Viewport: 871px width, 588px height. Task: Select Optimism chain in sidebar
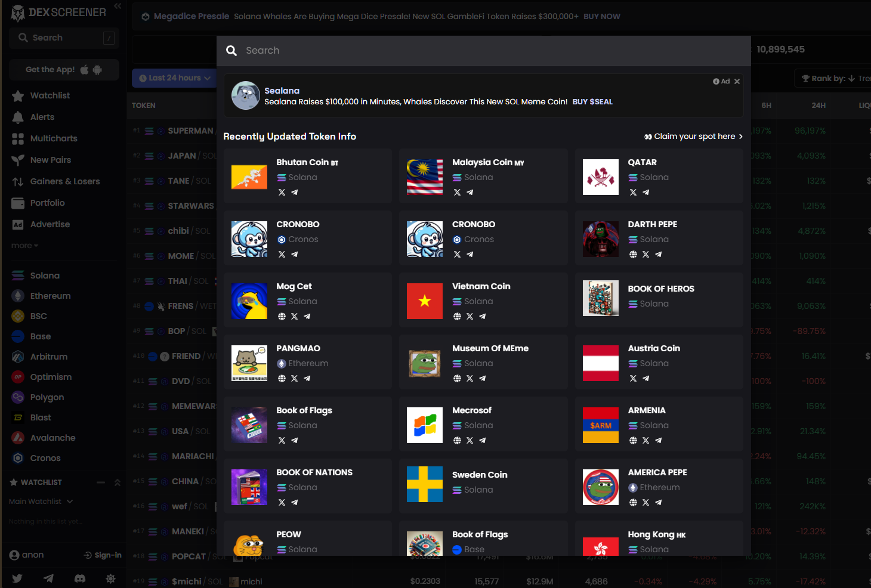(x=42, y=377)
